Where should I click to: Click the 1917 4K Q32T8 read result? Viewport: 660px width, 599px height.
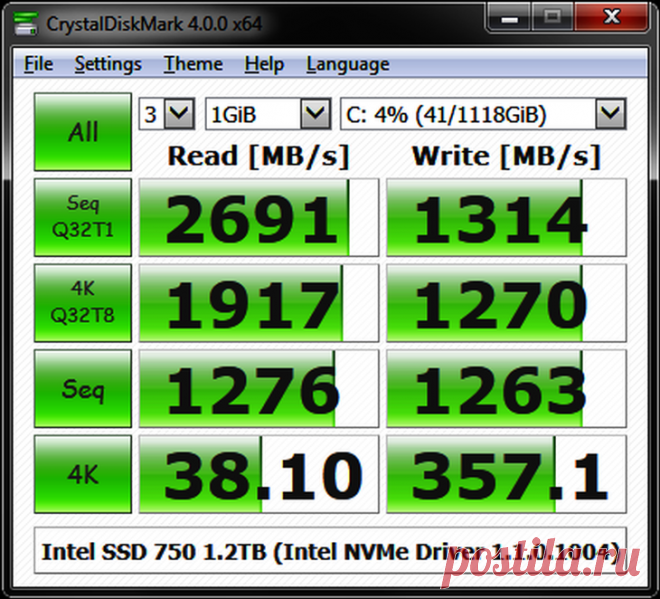[259, 303]
